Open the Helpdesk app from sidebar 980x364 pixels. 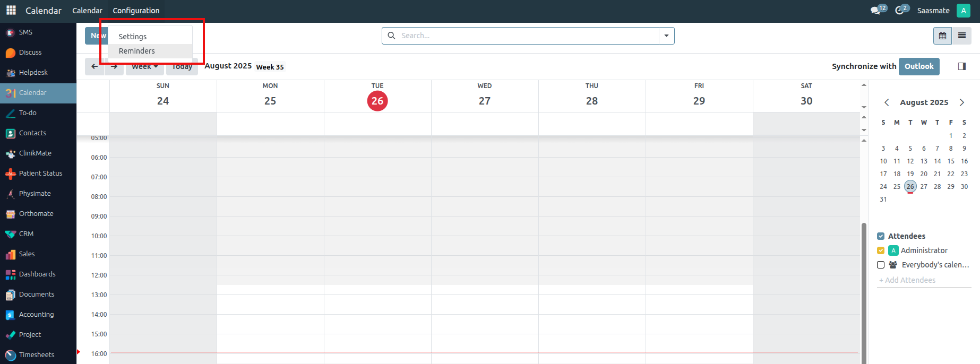point(33,73)
